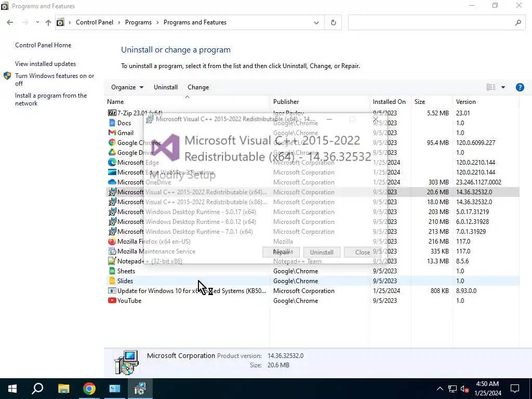Open the network tray icon
Viewport: 532px width, 399px height.
453,389
